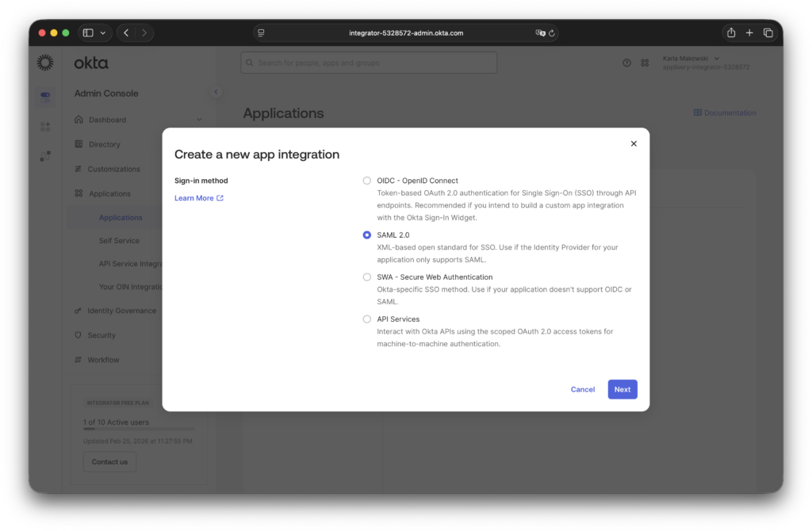Go back with the browser back arrow

point(126,32)
